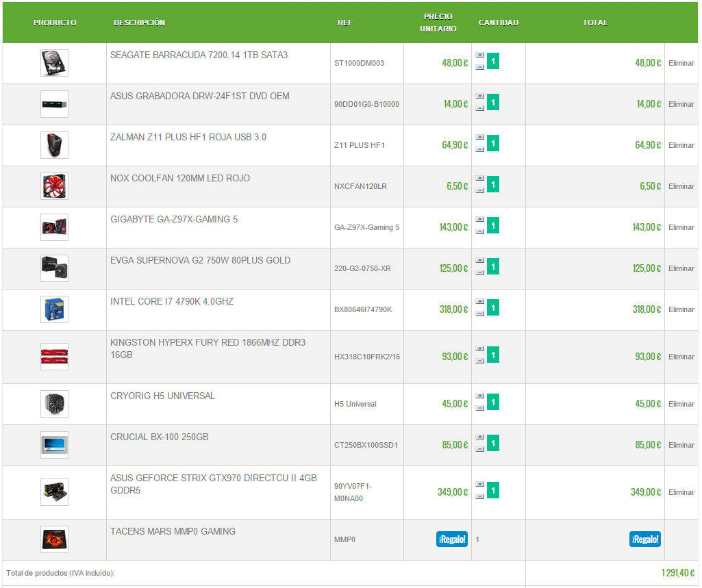
Task: Remove Intel Core i7 4790K via Eliminar
Action: coord(681,310)
